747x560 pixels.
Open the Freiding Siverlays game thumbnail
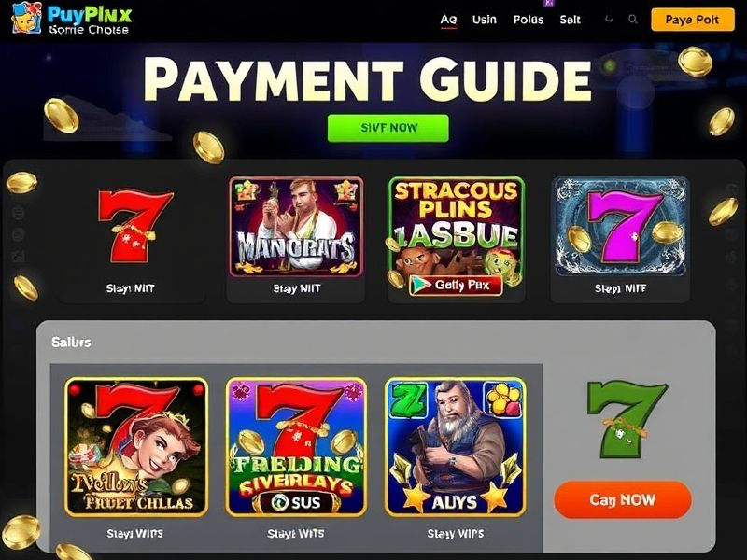pyautogui.click(x=296, y=447)
